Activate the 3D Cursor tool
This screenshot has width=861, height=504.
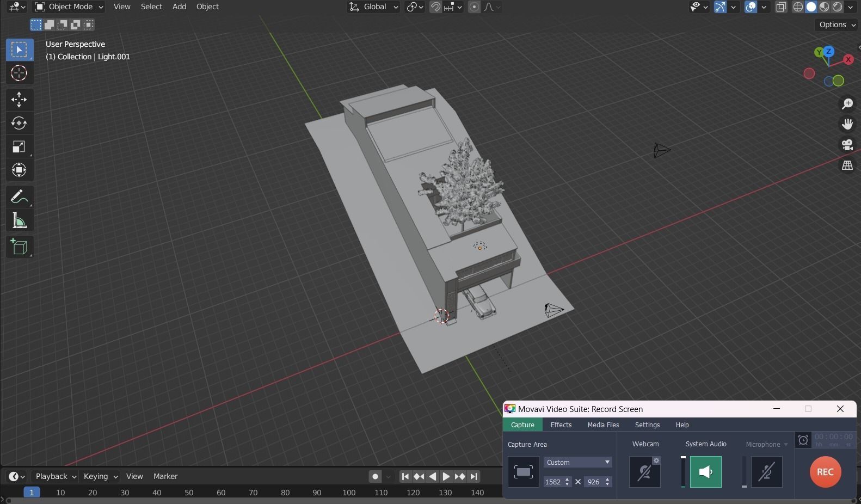pos(19,73)
